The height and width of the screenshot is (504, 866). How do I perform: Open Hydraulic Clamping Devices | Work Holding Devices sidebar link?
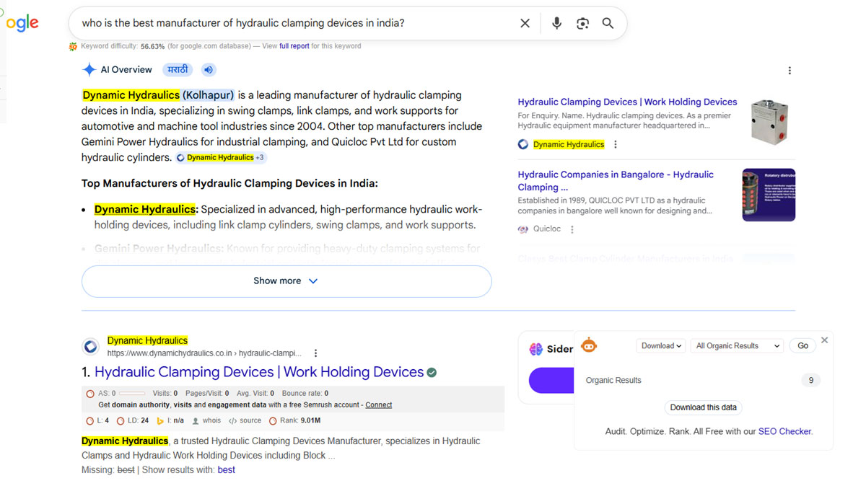coord(627,102)
